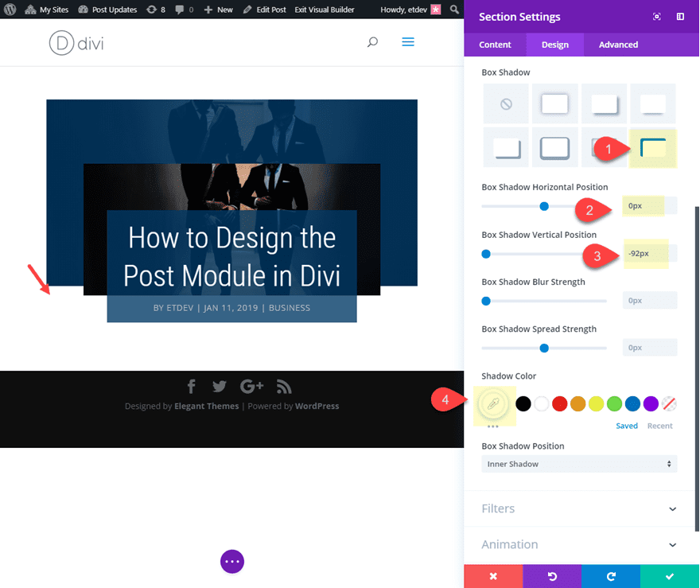
Task: Switch to the Advanced tab
Action: (617, 45)
